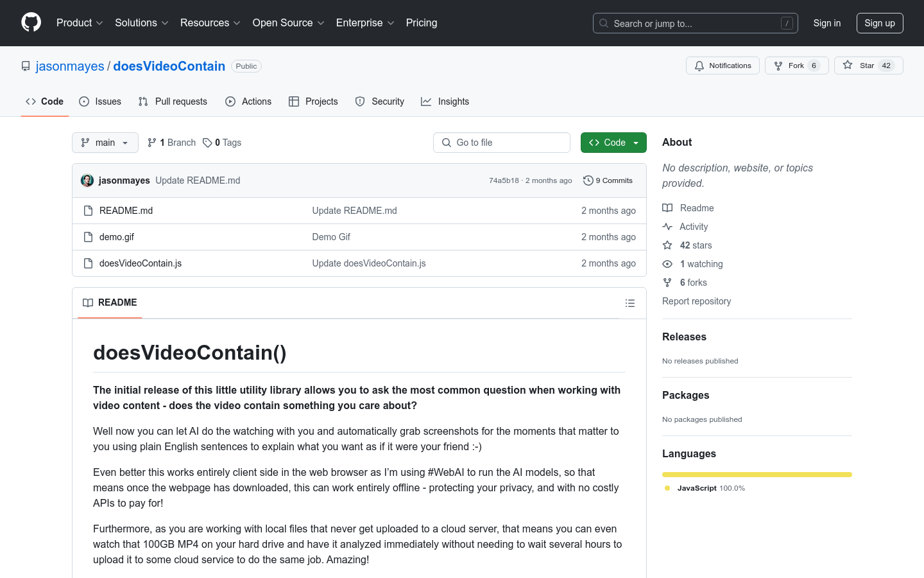Switch to the Issues tab
Image resolution: width=924 pixels, height=578 pixels.
click(100, 101)
